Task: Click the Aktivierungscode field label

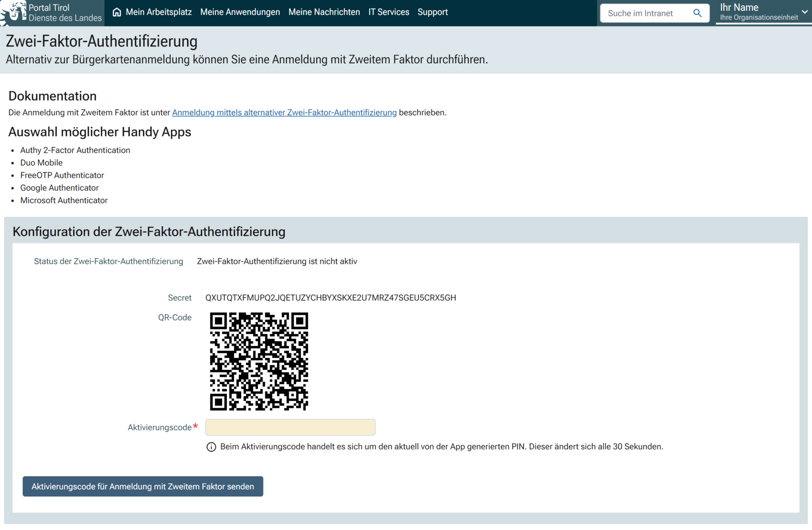Action: pyautogui.click(x=159, y=427)
